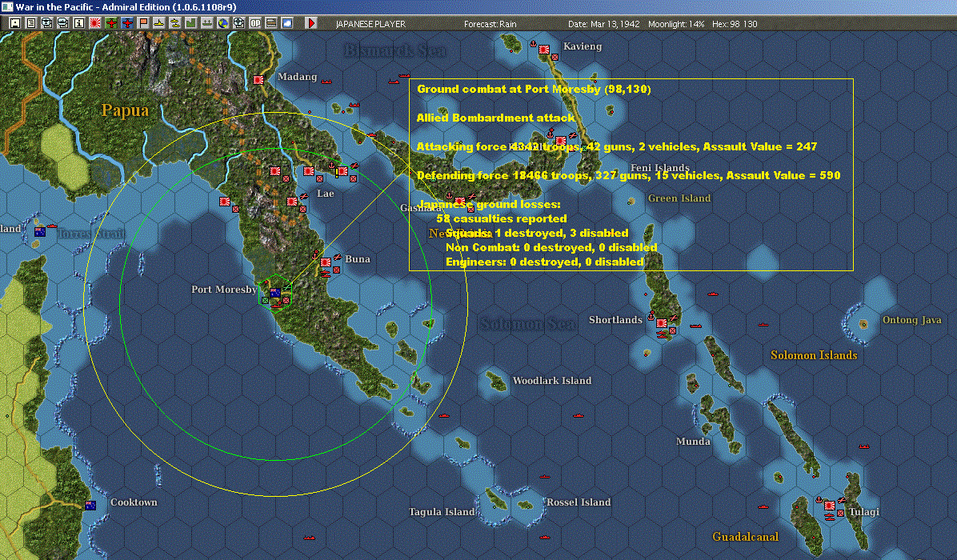The width and height of the screenshot is (957, 560).
Task: Click the Papua region label
Action: click(x=125, y=110)
